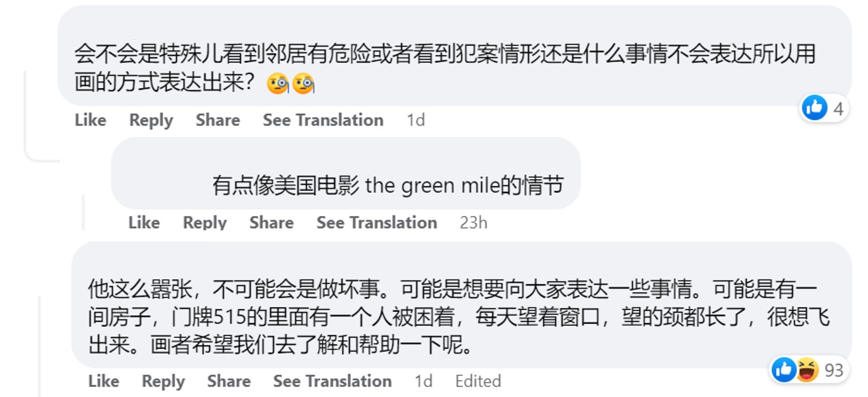
Task: Click the 23h timestamp link
Action: click(473, 223)
